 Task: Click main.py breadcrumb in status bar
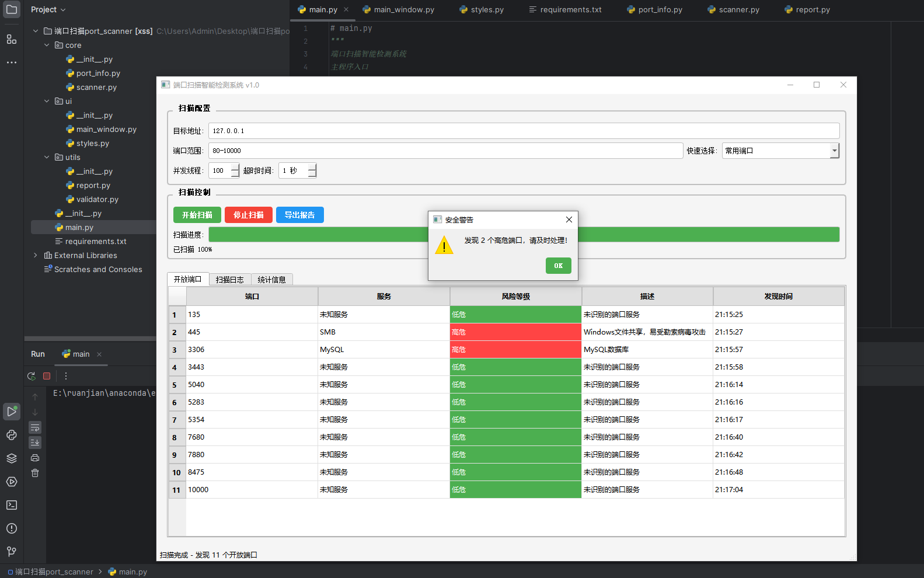pos(128,572)
